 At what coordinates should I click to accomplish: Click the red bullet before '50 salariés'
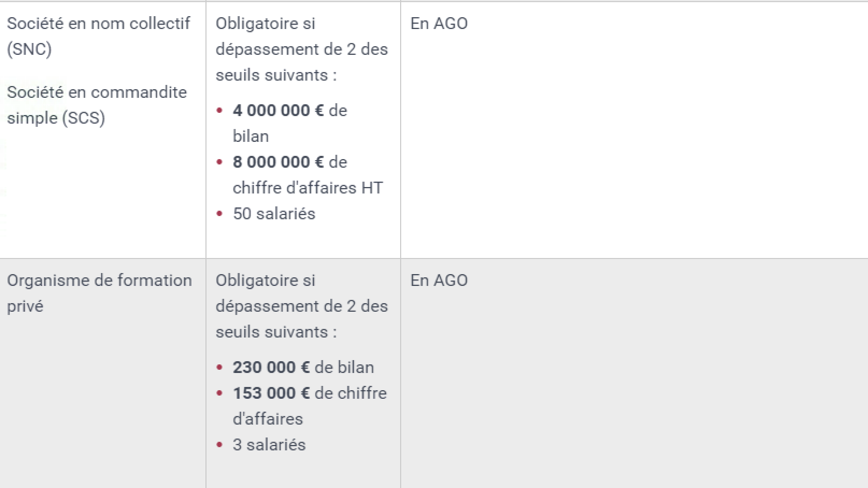[219, 214]
